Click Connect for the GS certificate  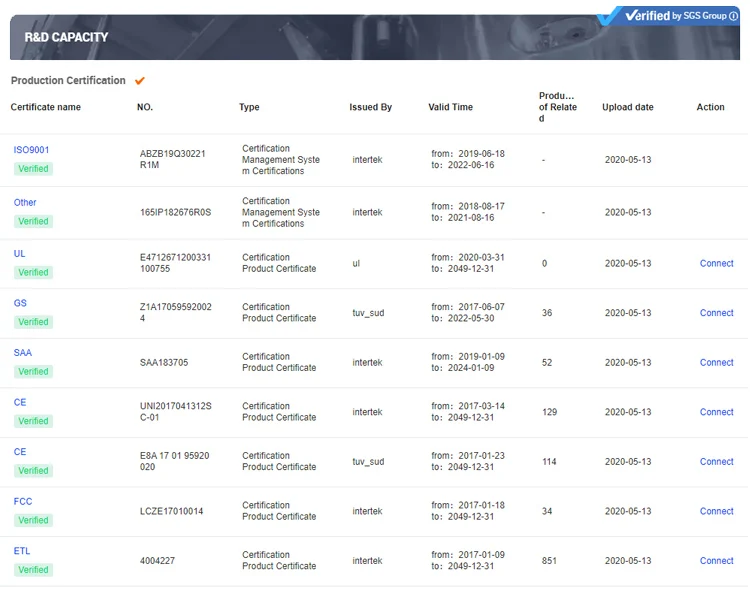716,313
